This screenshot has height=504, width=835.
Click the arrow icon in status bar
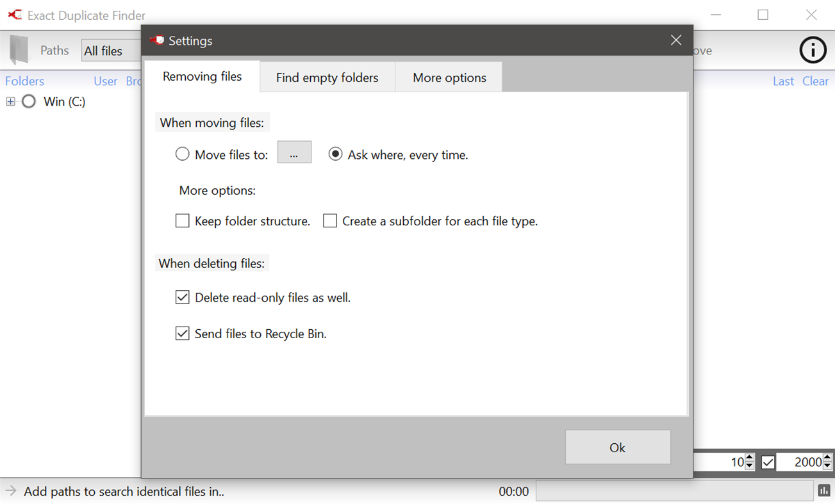click(11, 491)
